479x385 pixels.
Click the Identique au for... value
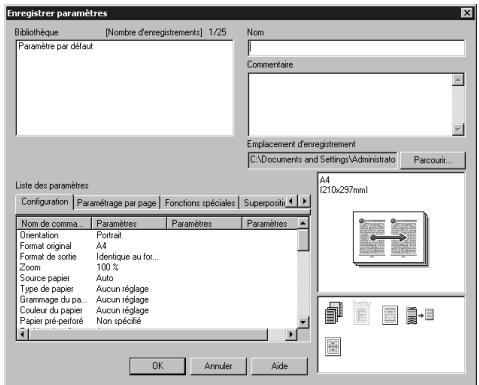(x=127, y=257)
